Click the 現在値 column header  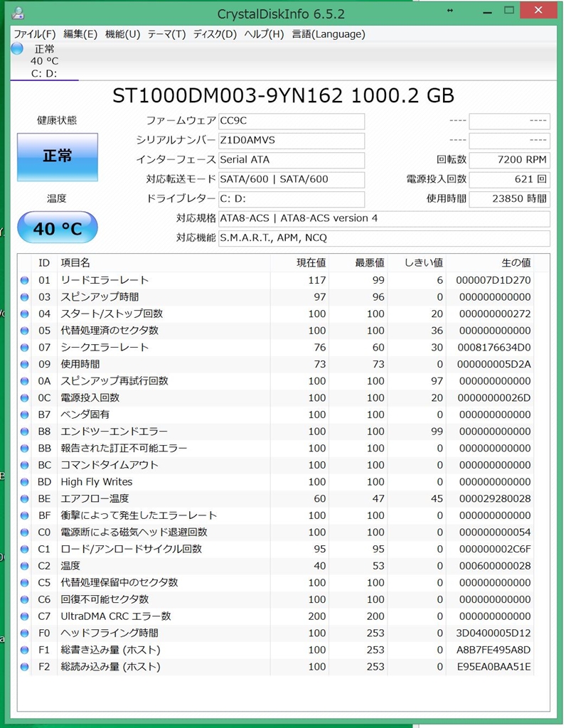click(x=299, y=263)
